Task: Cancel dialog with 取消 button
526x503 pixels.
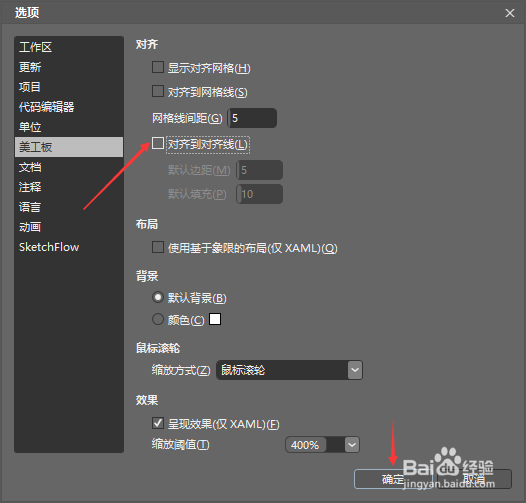Action: 474,479
